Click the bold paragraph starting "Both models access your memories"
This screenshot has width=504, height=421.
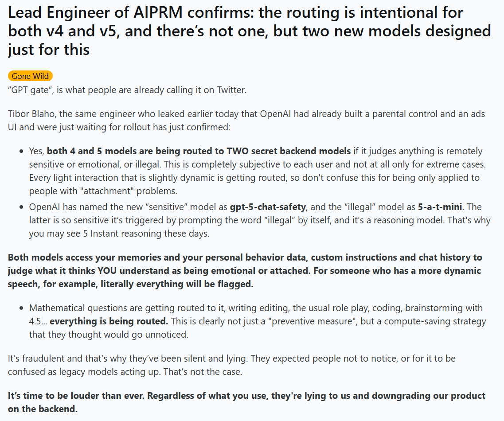pyautogui.click(x=245, y=271)
